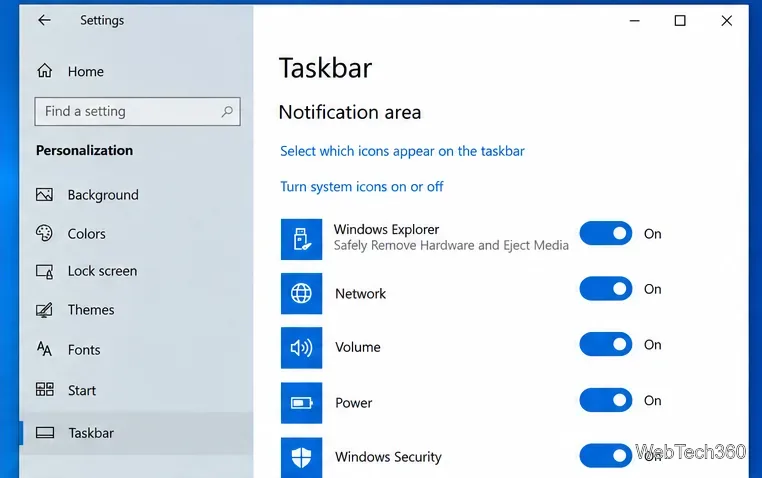Click the 'Safely Remove Hardware and Eject Media' text

(x=451, y=245)
